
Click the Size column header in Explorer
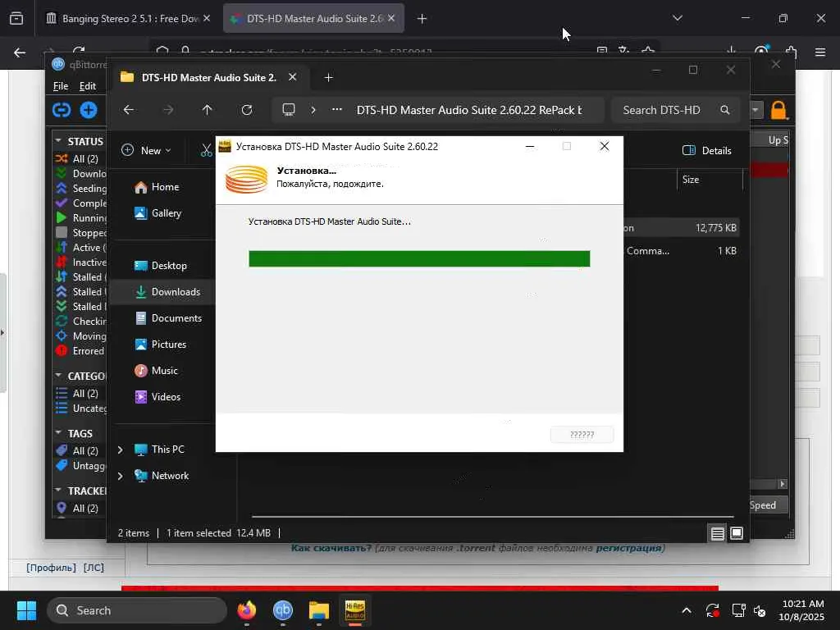point(710,180)
